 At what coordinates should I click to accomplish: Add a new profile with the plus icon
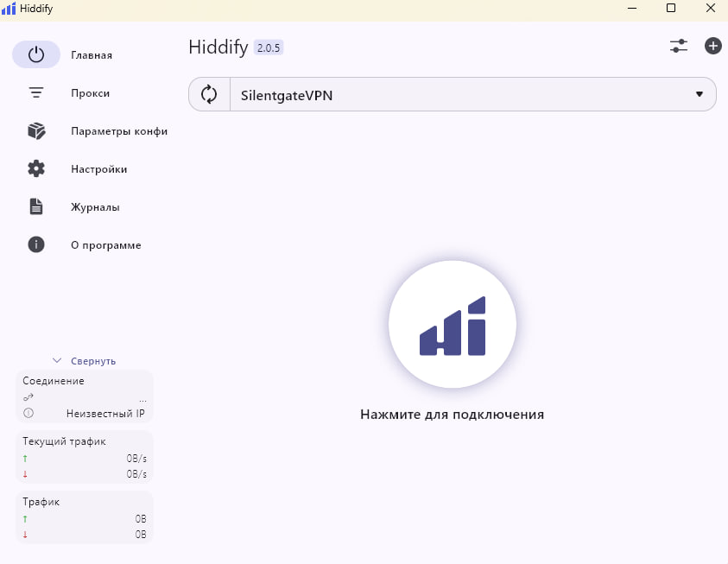[713, 46]
